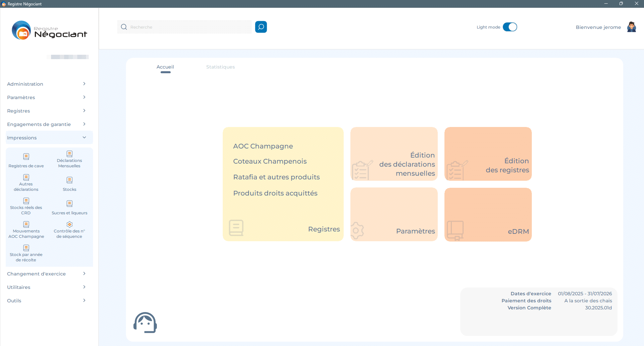Expand the Administration menu
This screenshot has width=644, height=346.
[x=46, y=84]
